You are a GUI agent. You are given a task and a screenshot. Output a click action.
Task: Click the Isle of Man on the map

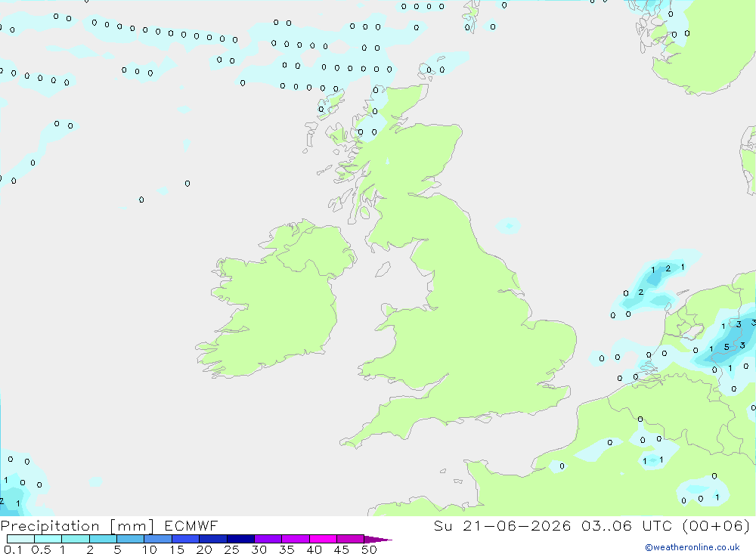tap(383, 270)
